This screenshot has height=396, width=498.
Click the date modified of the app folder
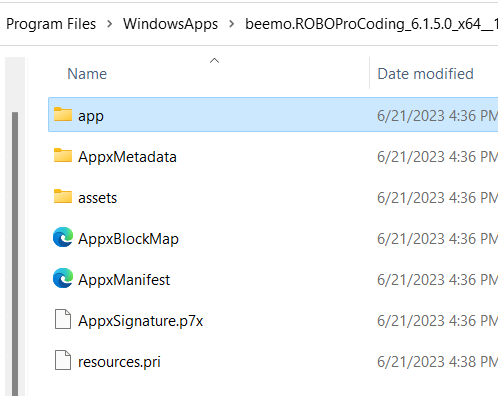437,116
